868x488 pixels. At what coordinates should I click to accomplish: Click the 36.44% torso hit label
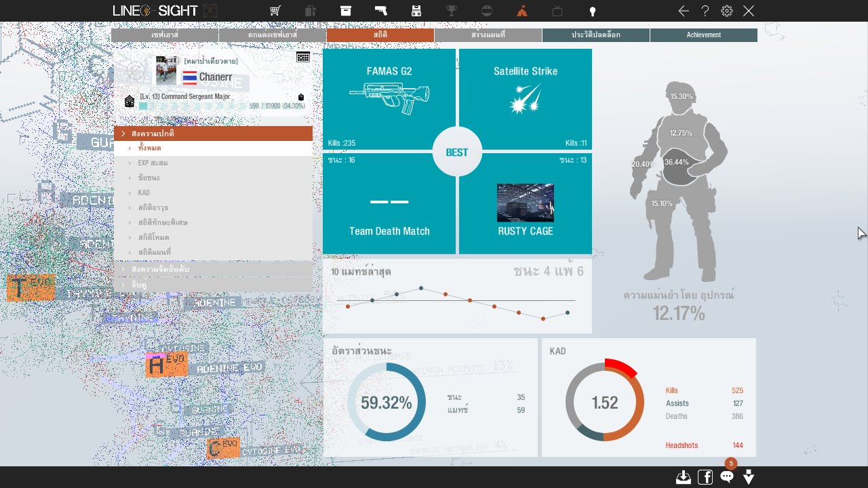(677, 163)
